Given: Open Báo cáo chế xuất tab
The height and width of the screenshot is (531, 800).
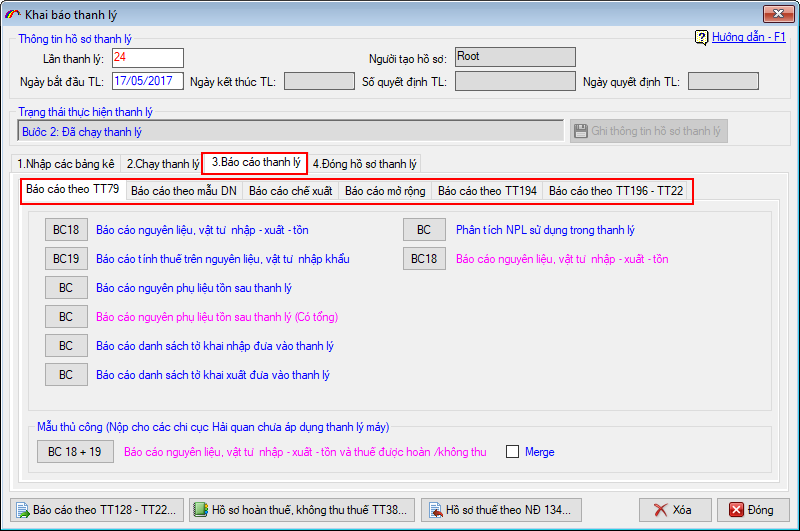Looking at the screenshot, I should pos(290,191).
